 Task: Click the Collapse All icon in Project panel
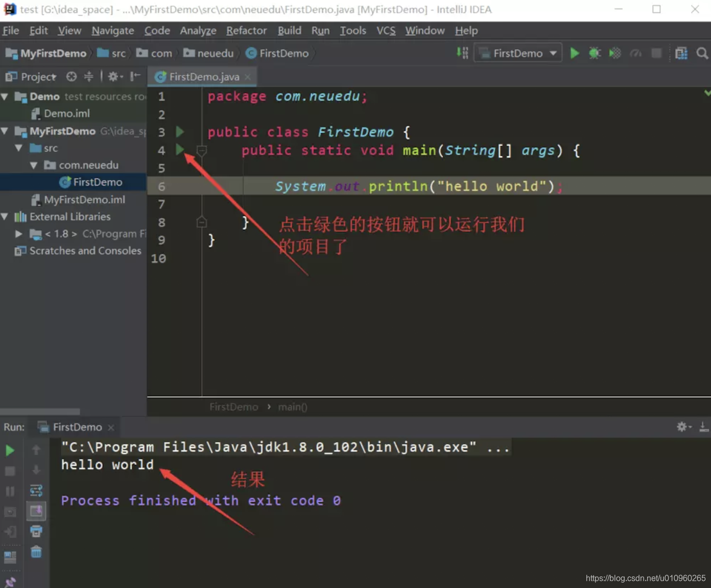click(x=88, y=77)
